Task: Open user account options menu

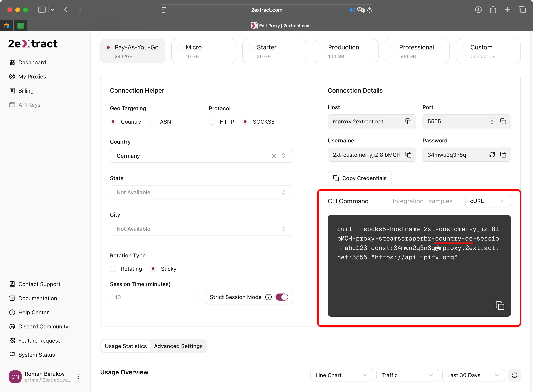Action: coord(78,377)
